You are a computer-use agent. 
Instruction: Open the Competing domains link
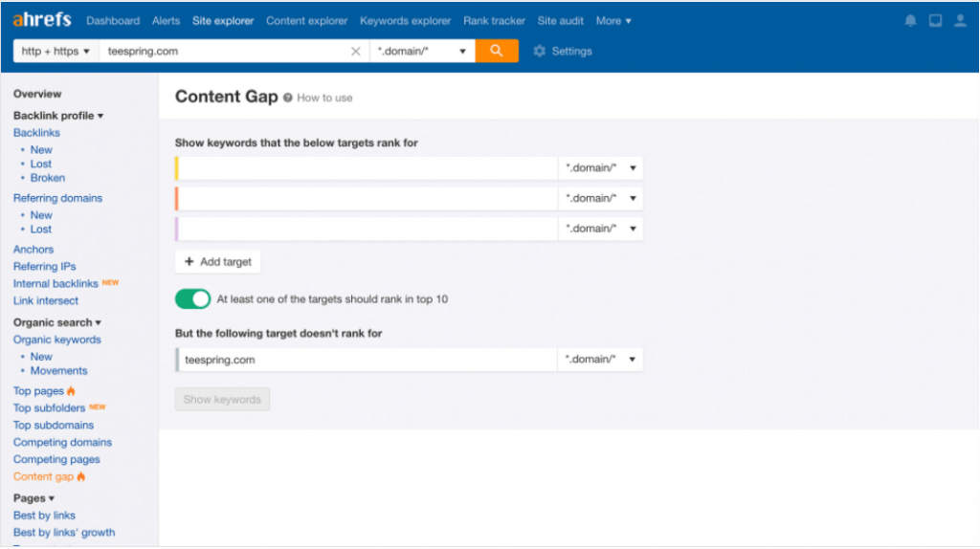pyautogui.click(x=62, y=442)
